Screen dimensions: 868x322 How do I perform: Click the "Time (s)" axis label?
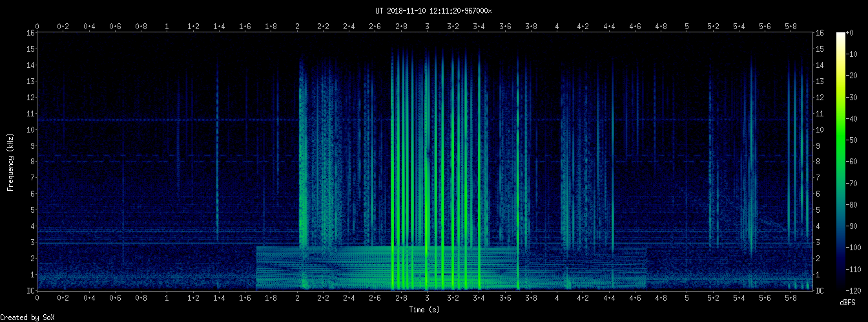425,310
